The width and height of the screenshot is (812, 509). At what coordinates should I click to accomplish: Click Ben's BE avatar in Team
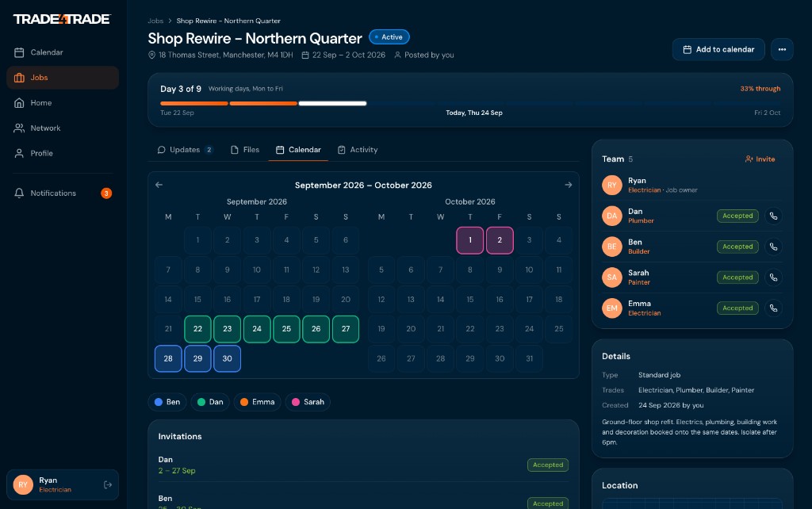pos(611,247)
